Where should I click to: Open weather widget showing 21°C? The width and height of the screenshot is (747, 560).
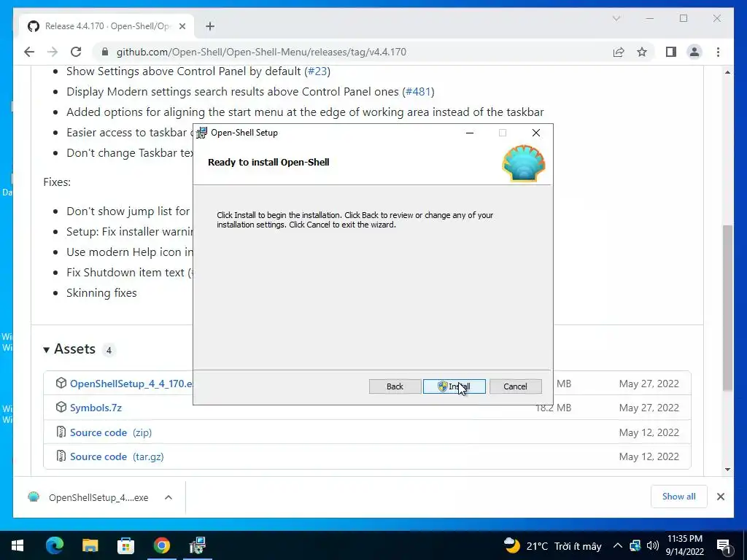coord(553,545)
